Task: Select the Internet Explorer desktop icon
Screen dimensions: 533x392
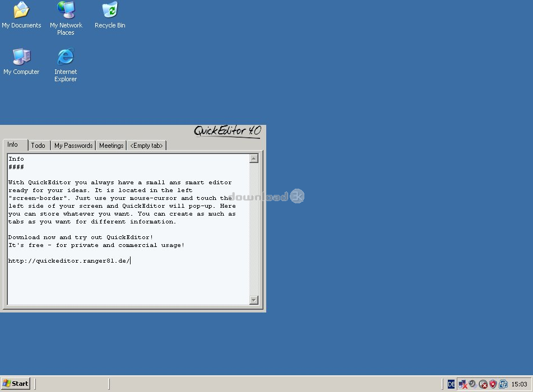Action: (x=66, y=65)
